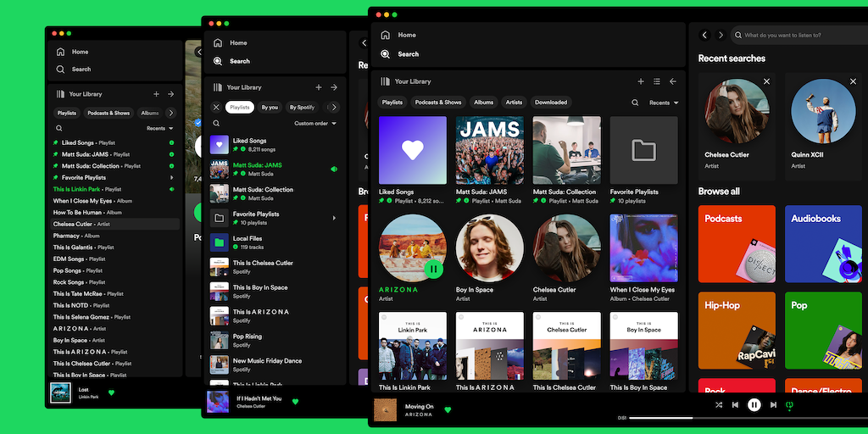Select By Spotify filter in middle window

click(303, 108)
